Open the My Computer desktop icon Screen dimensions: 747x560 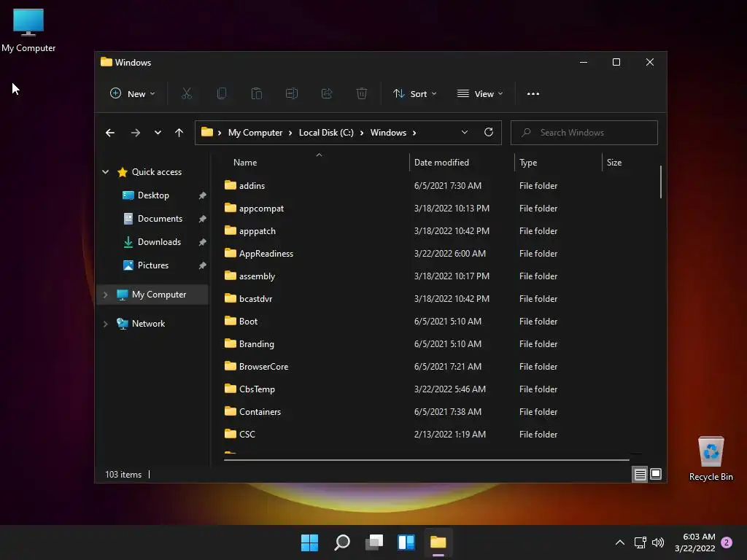pos(28,29)
